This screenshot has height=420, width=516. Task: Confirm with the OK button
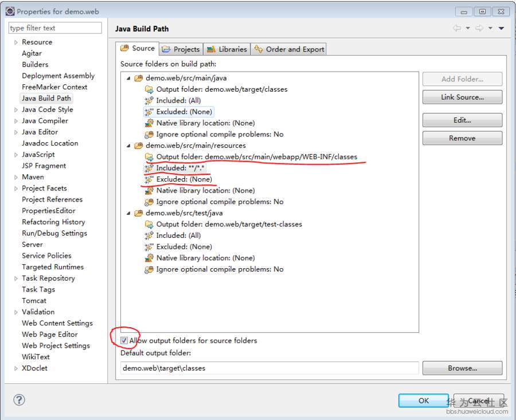[424, 401]
